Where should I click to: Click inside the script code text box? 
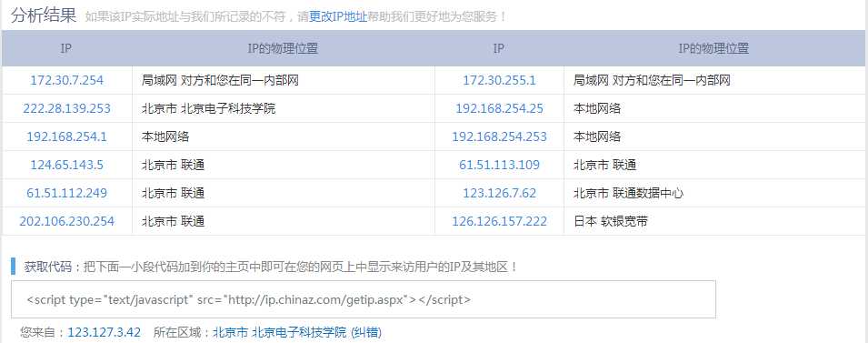point(364,299)
